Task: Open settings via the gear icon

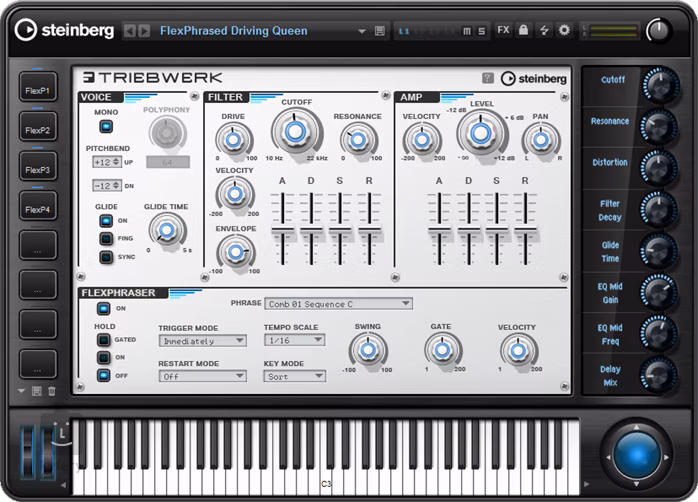Action: pyautogui.click(x=564, y=30)
